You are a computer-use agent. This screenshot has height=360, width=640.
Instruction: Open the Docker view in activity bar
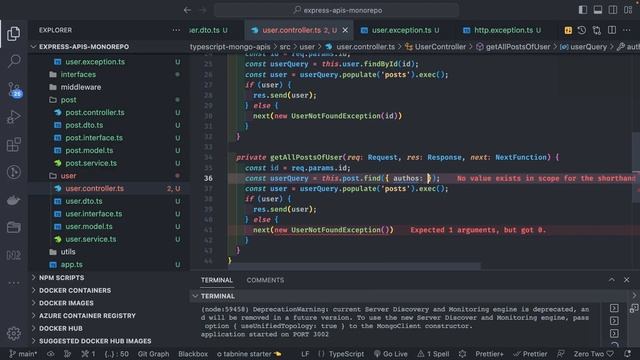click(13, 200)
